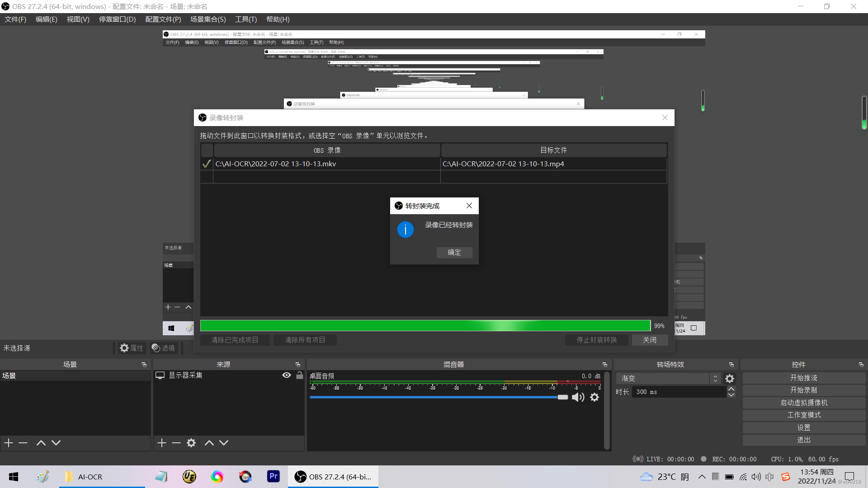Image resolution: width=868 pixels, height=488 pixels.
Task: Show hidden tray icons chevron
Action: pos(702,477)
